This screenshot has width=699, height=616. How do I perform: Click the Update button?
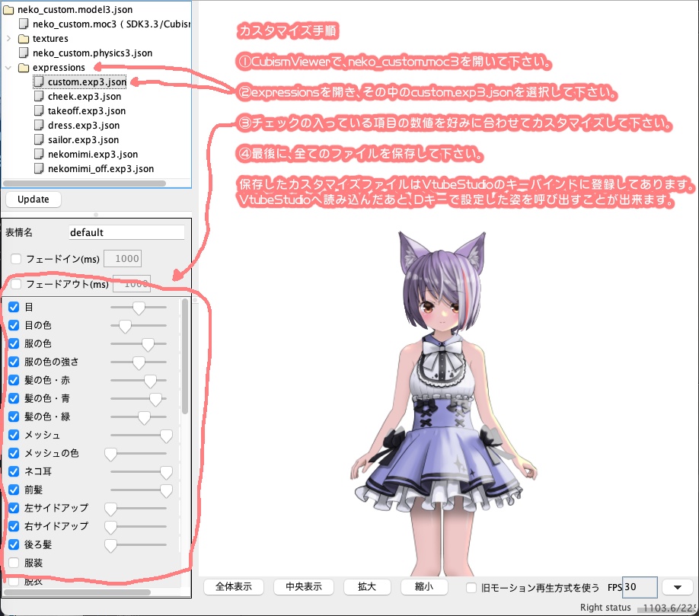click(34, 199)
